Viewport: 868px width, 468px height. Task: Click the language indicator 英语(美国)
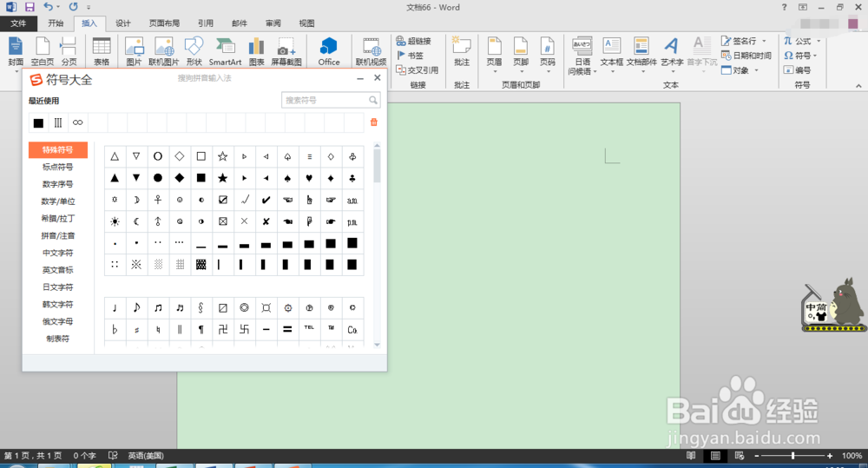146,455
